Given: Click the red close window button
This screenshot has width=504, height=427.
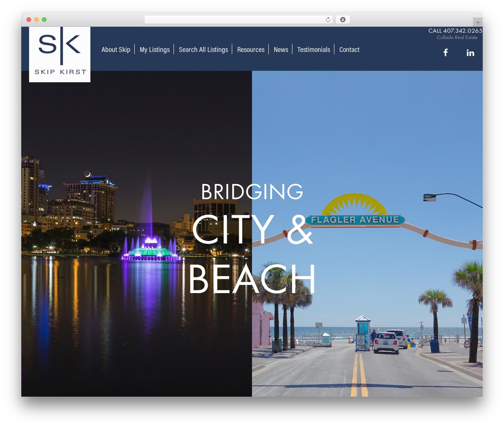Looking at the screenshot, I should click(x=29, y=19).
